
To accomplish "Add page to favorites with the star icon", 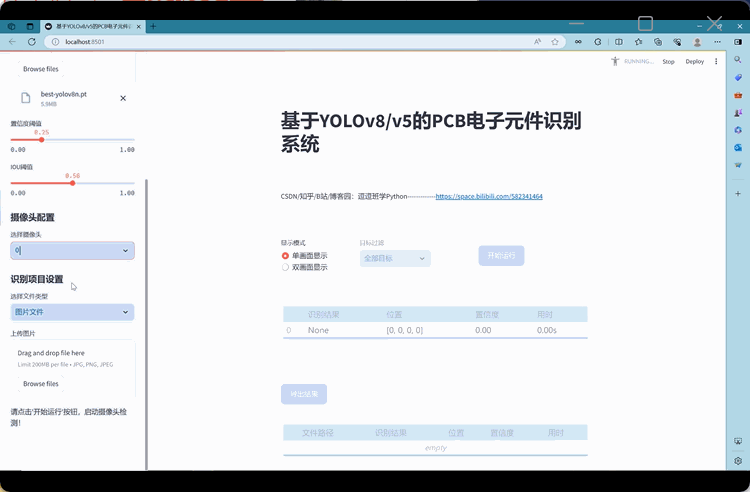I will click(x=555, y=42).
